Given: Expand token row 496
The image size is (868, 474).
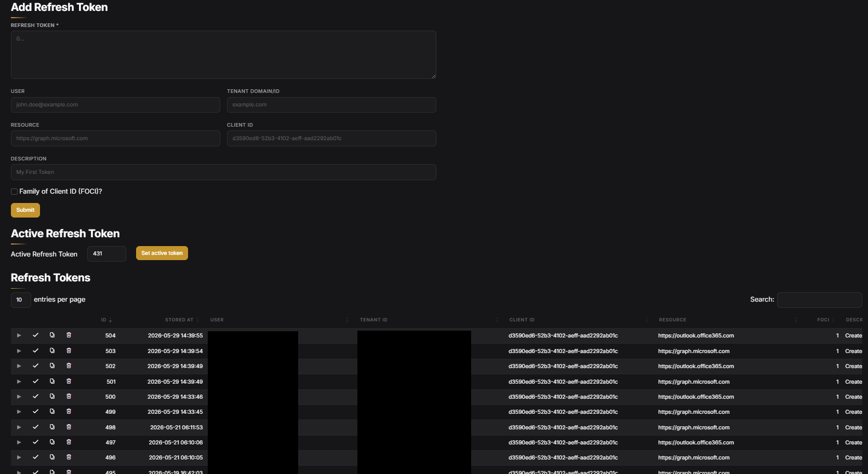Looking at the screenshot, I should click(19, 457).
